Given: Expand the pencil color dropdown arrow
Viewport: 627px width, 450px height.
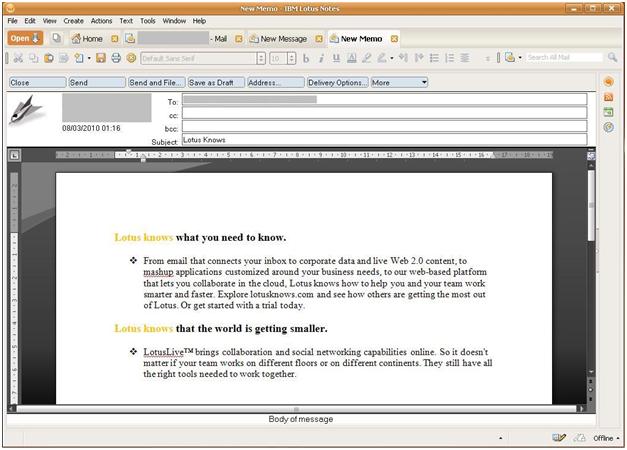Looking at the screenshot, I should coord(391,58).
